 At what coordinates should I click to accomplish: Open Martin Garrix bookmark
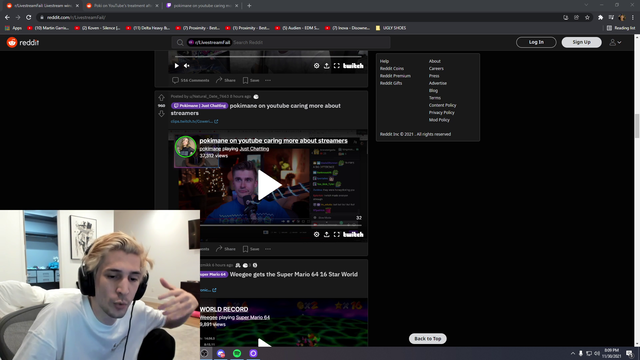pyautogui.click(x=48, y=28)
